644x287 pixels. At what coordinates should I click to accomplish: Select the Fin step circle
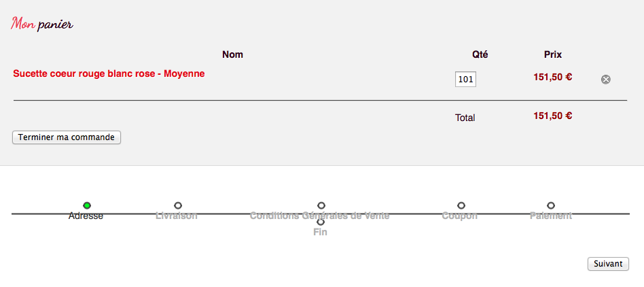321,222
